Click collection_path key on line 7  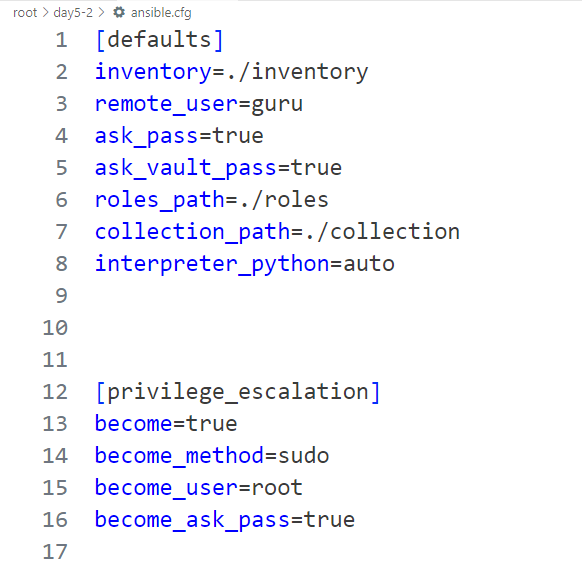click(x=192, y=232)
